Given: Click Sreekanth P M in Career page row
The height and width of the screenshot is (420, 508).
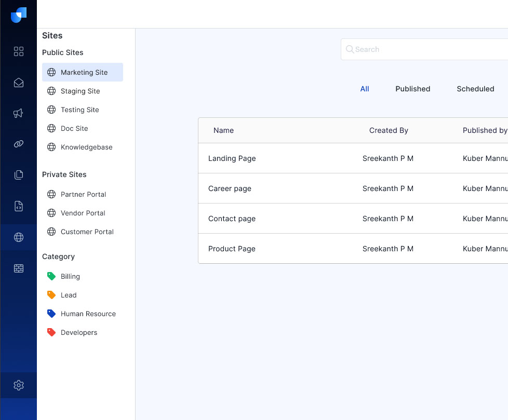Looking at the screenshot, I should click(x=388, y=188).
